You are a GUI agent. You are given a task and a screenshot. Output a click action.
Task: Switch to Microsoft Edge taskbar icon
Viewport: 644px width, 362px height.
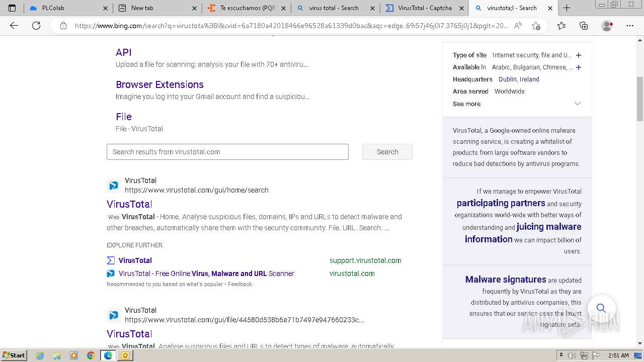click(108, 355)
